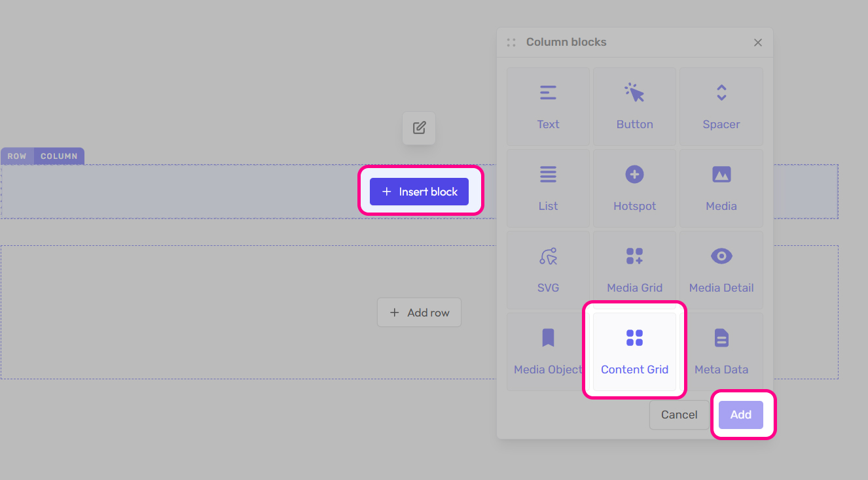Viewport: 868px width, 480px height.
Task: Select the List block tile
Action: 548,188
